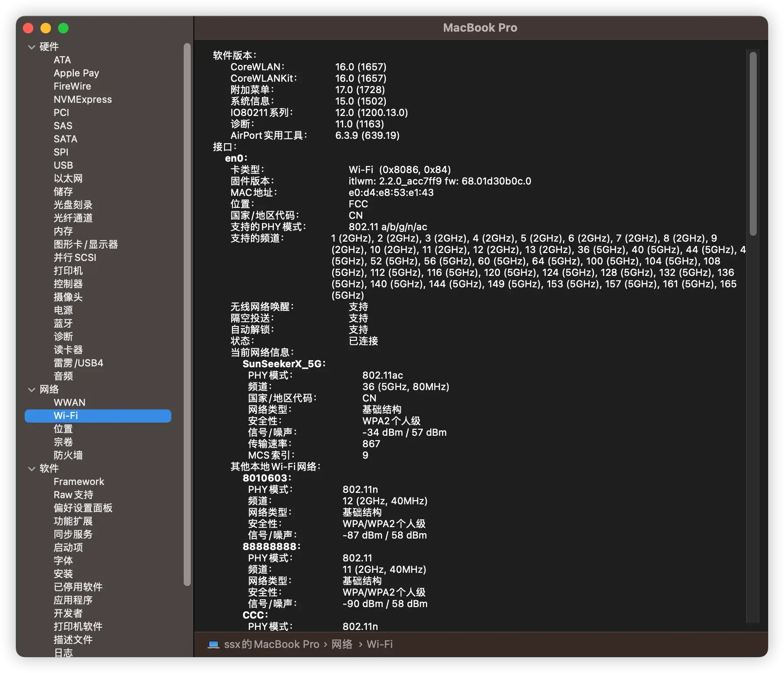
Task: Select 图形卡/显示器 entry
Action: (x=86, y=245)
